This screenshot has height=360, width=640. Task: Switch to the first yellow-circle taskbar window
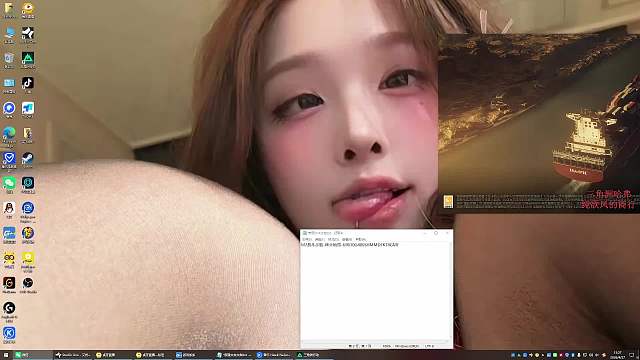point(113,355)
